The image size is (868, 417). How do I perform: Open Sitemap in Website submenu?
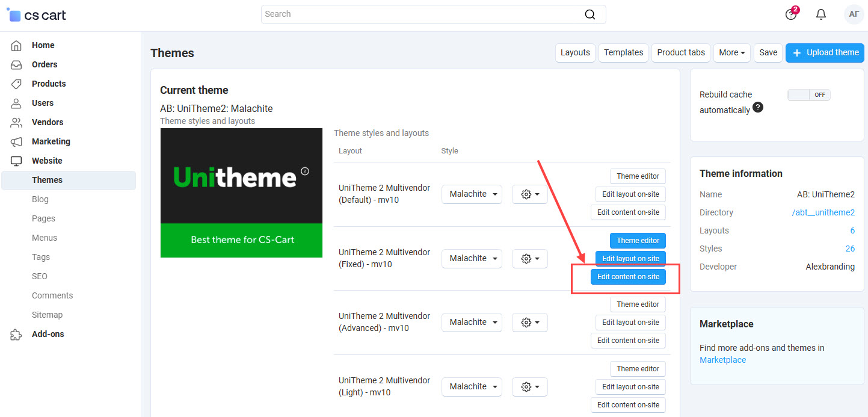(x=47, y=315)
